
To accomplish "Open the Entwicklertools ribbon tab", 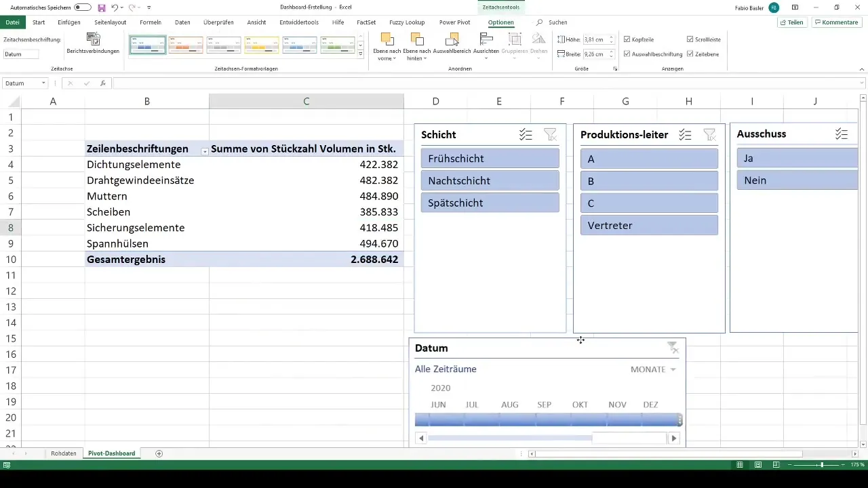I will coord(299,22).
